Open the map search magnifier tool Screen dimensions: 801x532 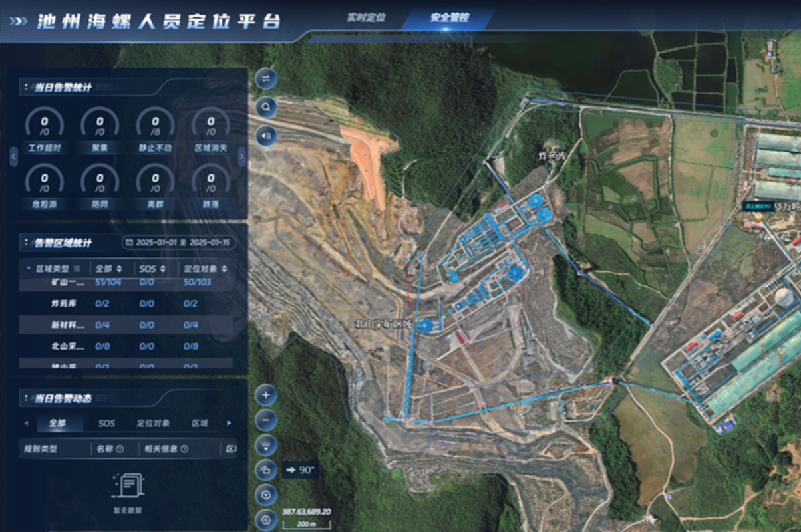click(x=266, y=106)
